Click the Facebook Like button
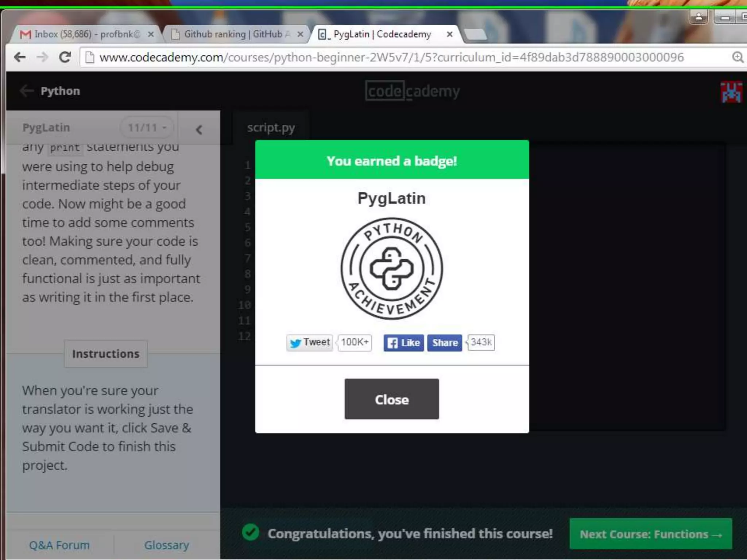This screenshot has width=747, height=560. pyautogui.click(x=403, y=343)
